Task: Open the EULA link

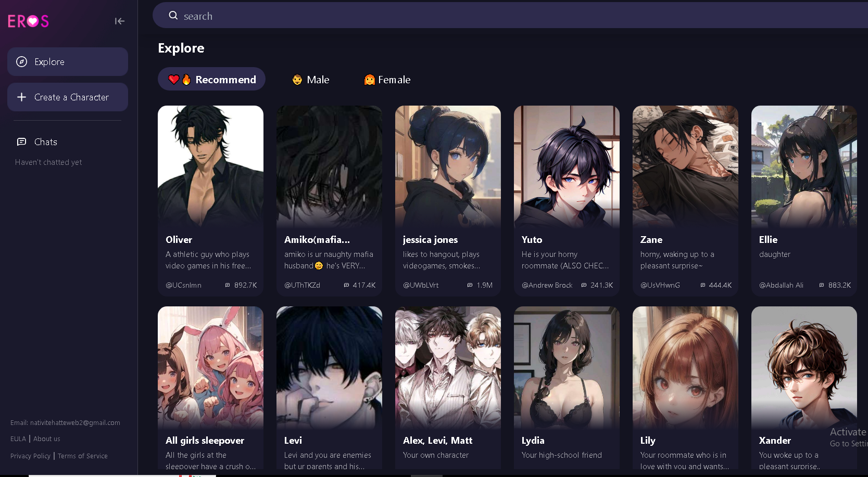Action: (x=18, y=439)
